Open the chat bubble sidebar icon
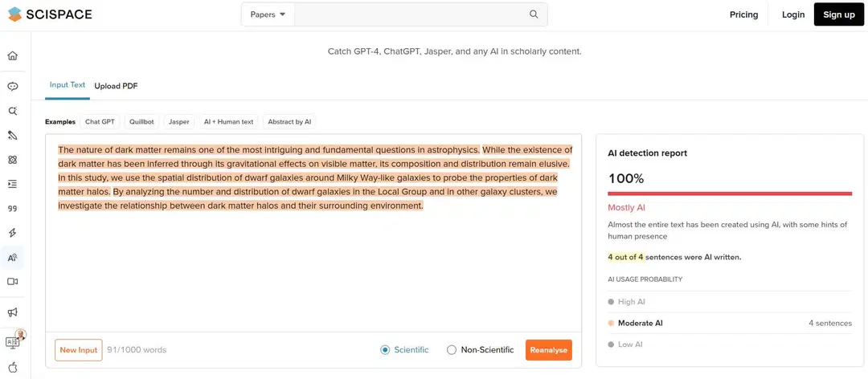Viewport: 868px width, 379px height. coord(12,87)
